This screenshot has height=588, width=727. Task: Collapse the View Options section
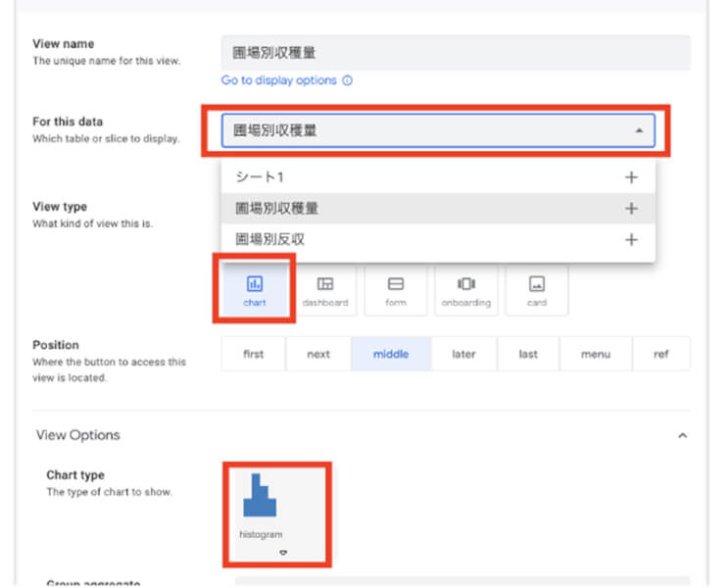[683, 435]
